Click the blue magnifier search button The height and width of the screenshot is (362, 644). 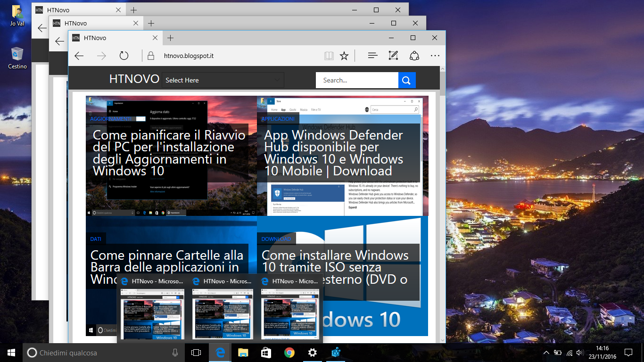click(407, 80)
